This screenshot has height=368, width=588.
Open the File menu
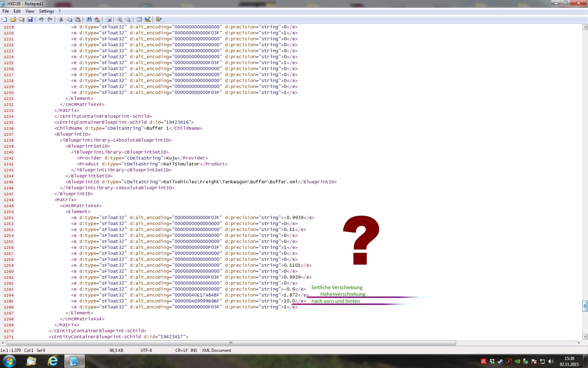[6, 11]
